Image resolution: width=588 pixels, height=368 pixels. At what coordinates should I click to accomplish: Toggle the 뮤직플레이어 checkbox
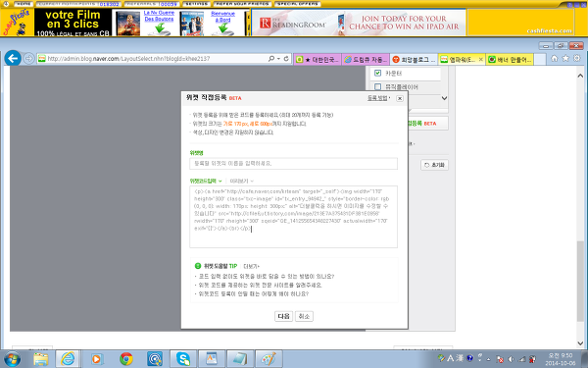(377, 86)
